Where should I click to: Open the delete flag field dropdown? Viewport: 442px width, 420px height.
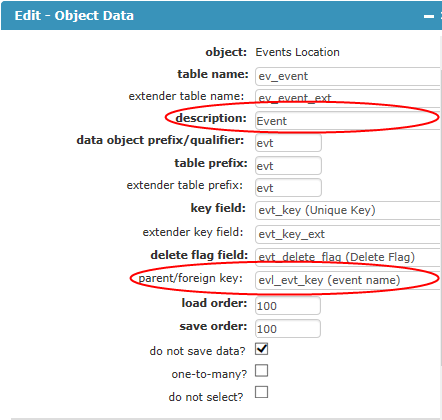point(348,257)
